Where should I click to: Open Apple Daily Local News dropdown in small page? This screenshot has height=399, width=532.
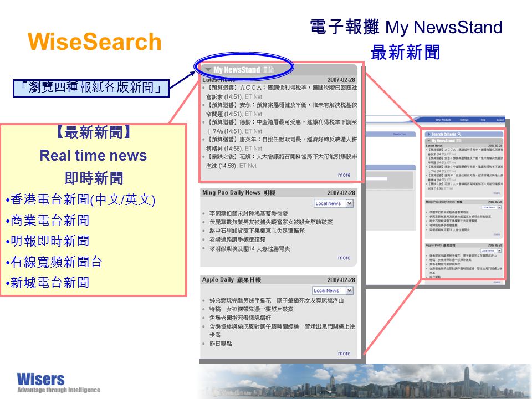tap(490, 250)
